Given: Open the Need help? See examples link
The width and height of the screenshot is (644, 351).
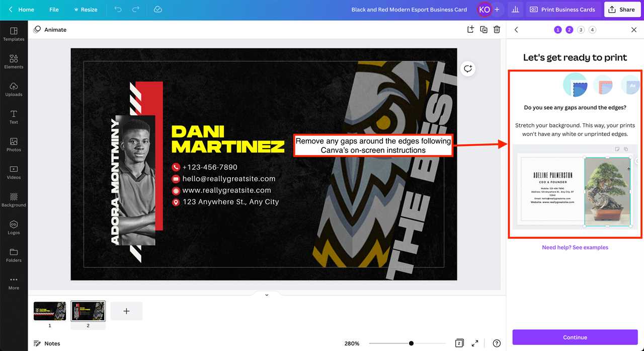Looking at the screenshot, I should click(575, 247).
